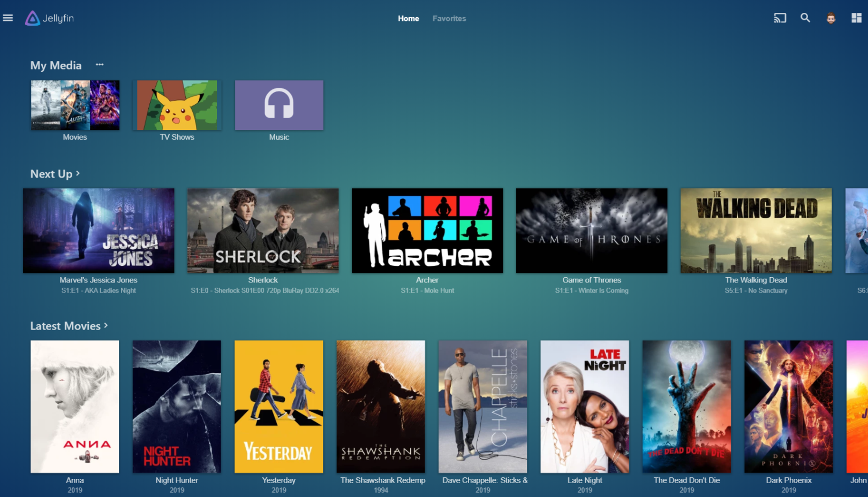The height and width of the screenshot is (497, 868).
Task: Click the Yesterday title text
Action: point(279,480)
